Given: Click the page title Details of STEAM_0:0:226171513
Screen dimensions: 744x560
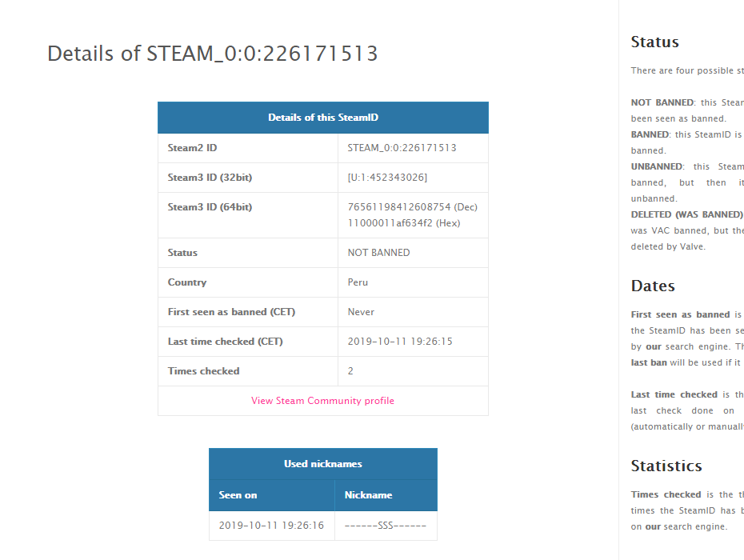Looking at the screenshot, I should [213, 54].
